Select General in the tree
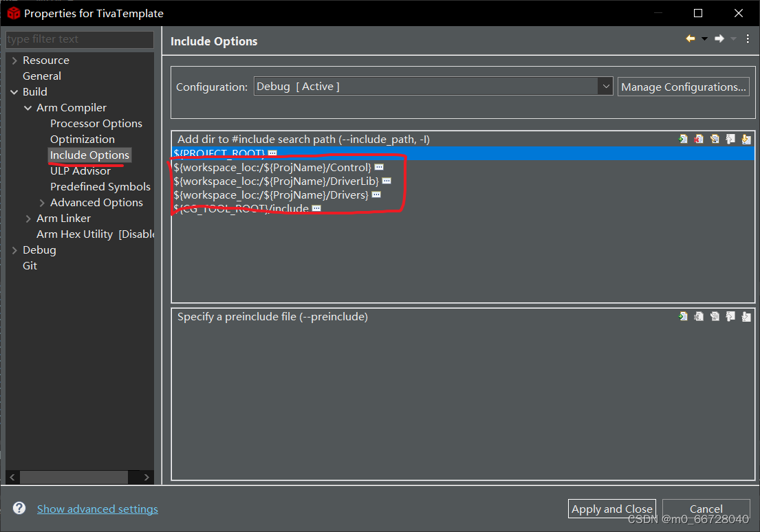 (42, 76)
